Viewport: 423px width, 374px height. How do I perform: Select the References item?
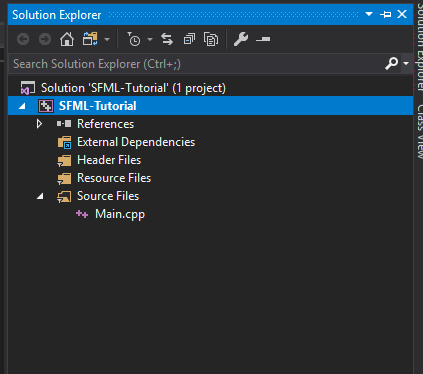(x=105, y=124)
